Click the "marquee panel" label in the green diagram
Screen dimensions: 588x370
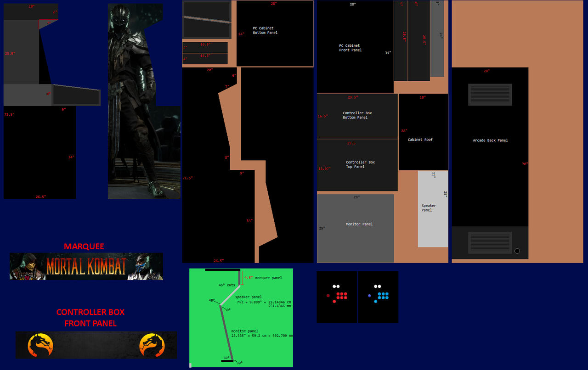269,278
